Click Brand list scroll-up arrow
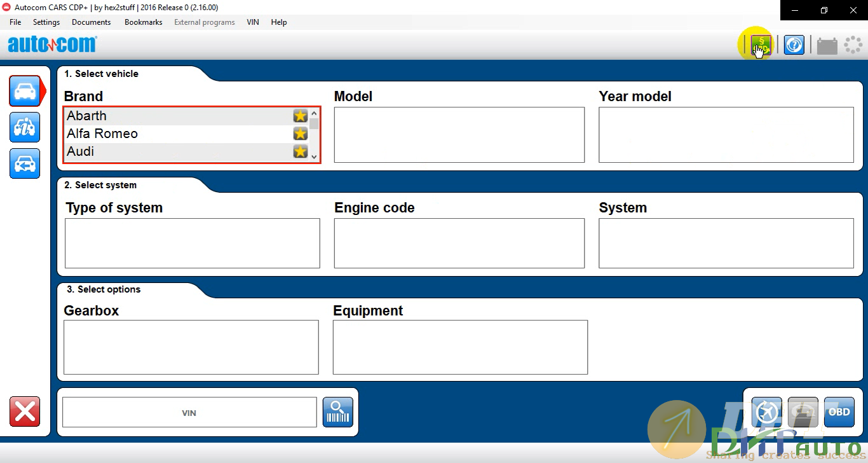This screenshot has width=868, height=463. click(x=314, y=113)
